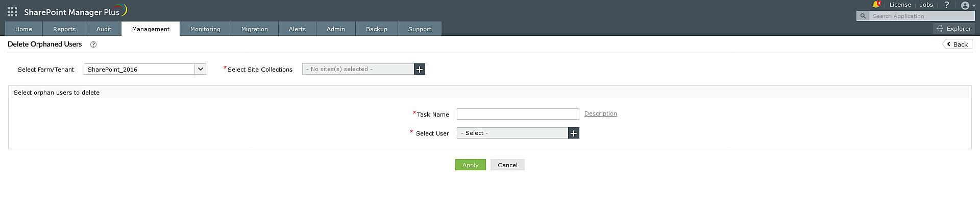Click the notification bell icon

(x=876, y=5)
